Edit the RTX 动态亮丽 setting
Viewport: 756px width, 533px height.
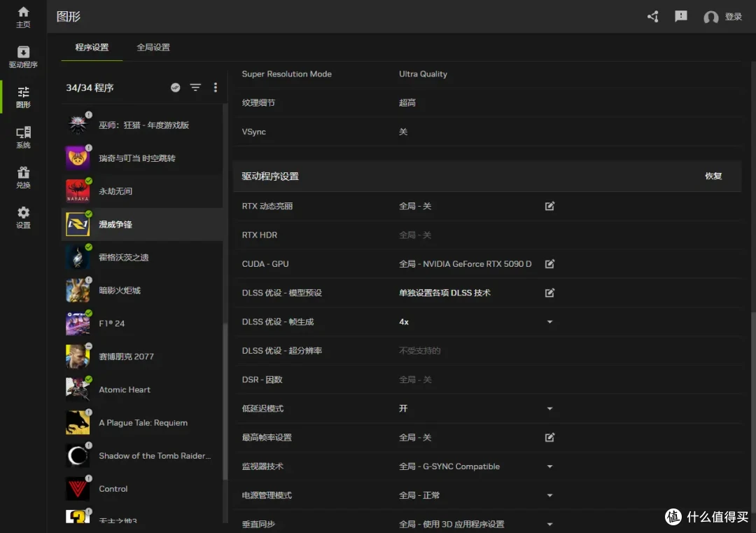point(549,206)
